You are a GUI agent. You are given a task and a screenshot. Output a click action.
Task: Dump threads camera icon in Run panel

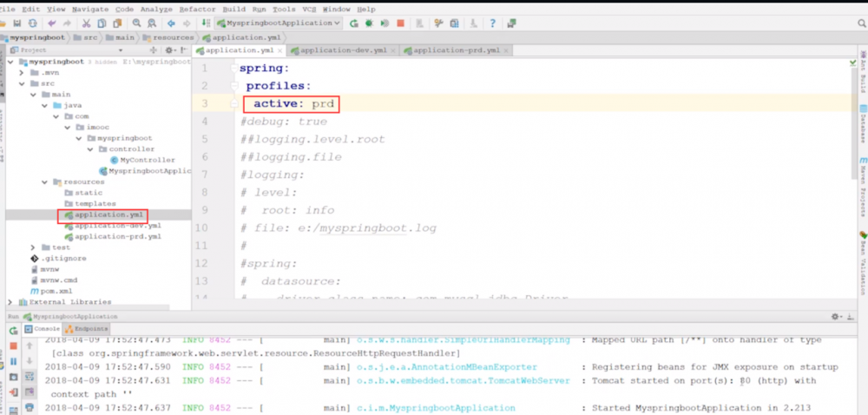click(13, 377)
